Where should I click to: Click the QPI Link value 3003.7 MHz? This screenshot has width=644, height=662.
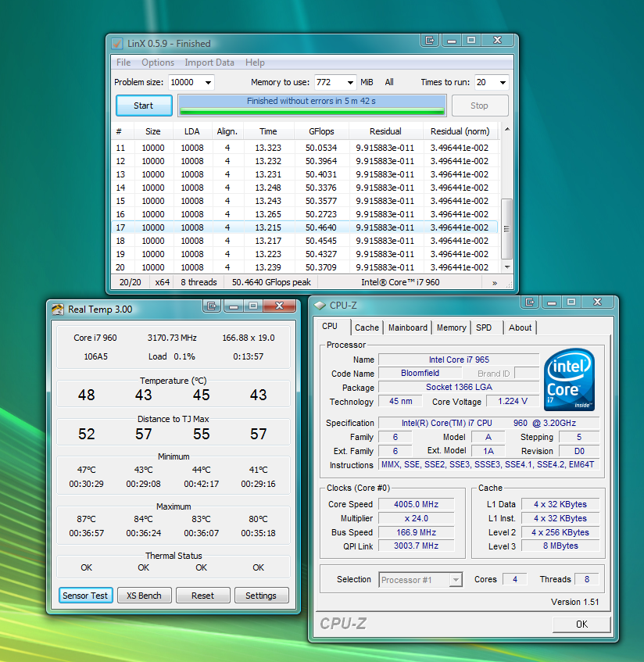click(x=416, y=546)
